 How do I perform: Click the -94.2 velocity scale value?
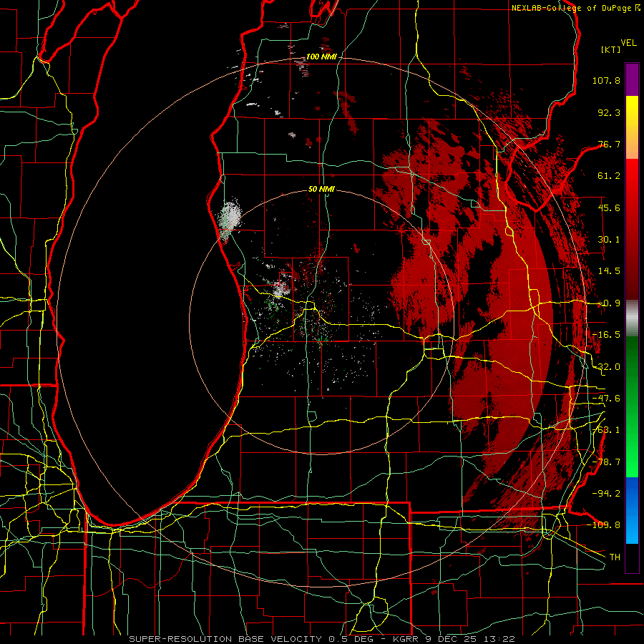point(606,493)
